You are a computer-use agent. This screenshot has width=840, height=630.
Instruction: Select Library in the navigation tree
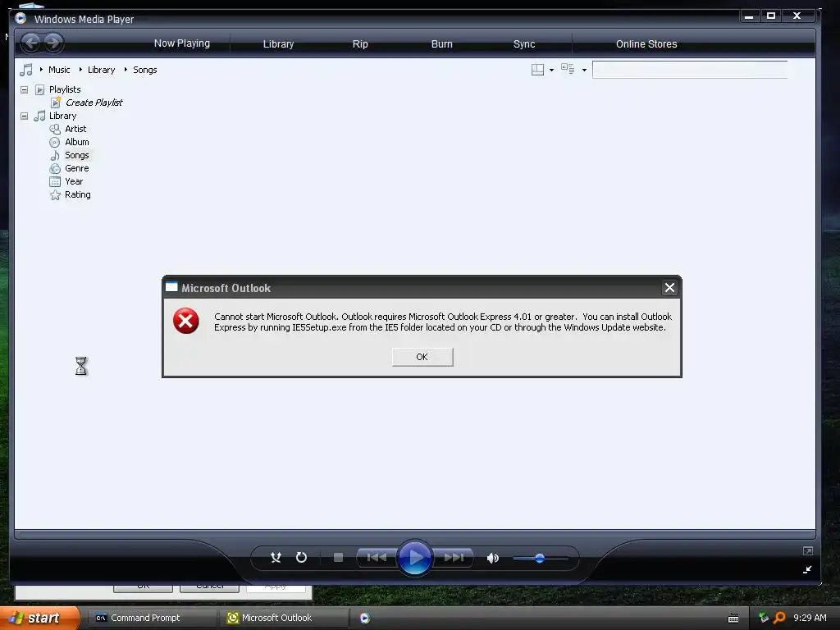pyautogui.click(x=62, y=116)
